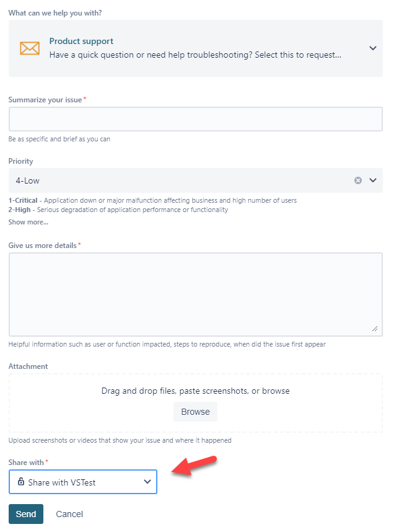
Task: Select the Product support heading
Action: click(81, 42)
